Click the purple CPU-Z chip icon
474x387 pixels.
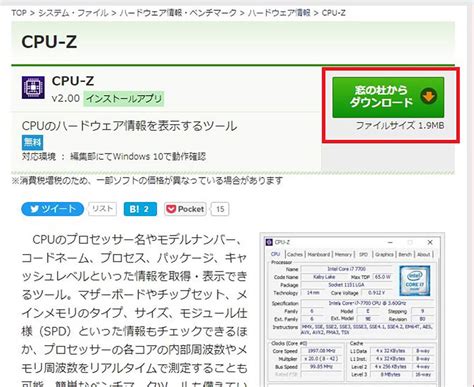pyautogui.click(x=33, y=87)
